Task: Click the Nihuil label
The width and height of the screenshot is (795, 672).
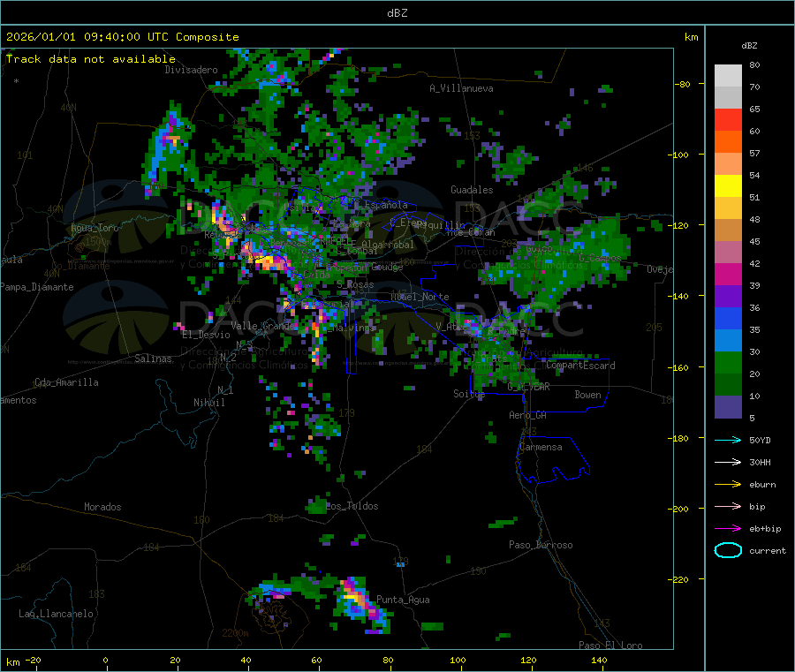Action: [209, 403]
